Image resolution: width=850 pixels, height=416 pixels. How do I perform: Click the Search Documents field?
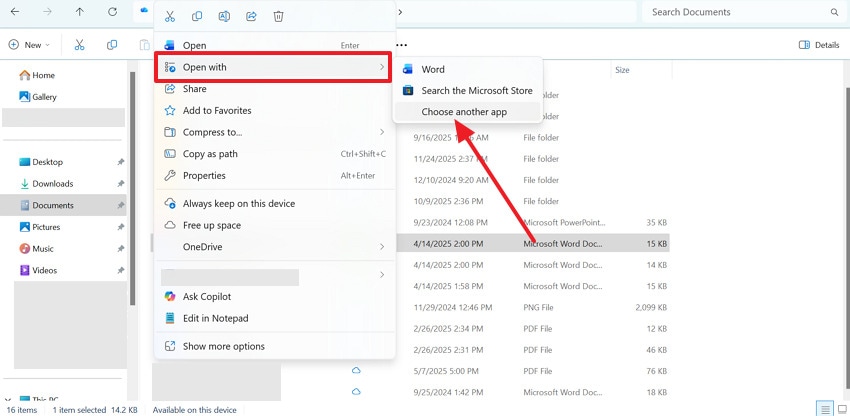click(743, 12)
